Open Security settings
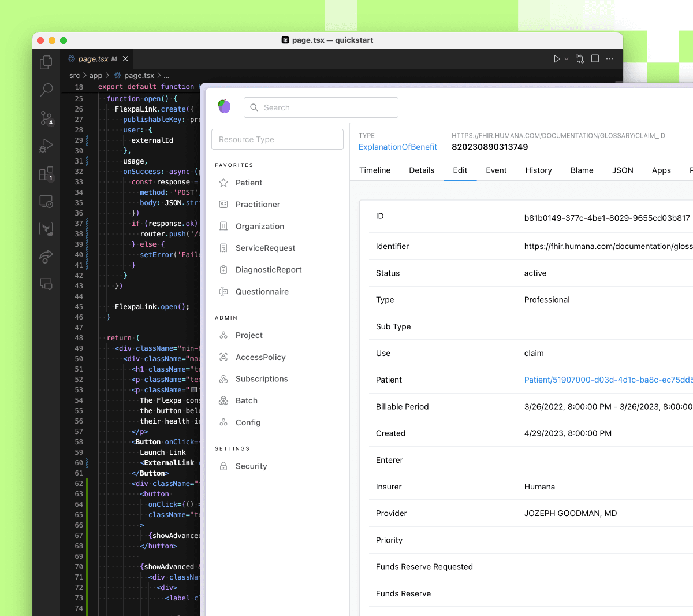 click(x=251, y=466)
